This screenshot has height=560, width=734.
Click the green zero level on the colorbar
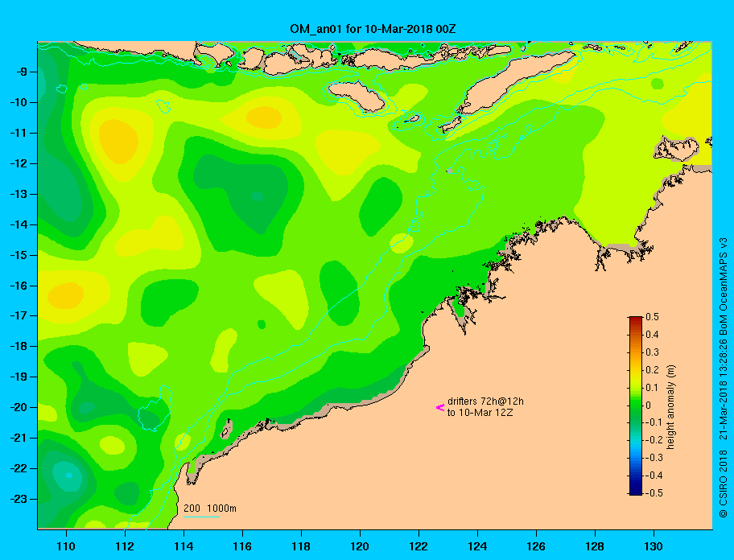636,406
